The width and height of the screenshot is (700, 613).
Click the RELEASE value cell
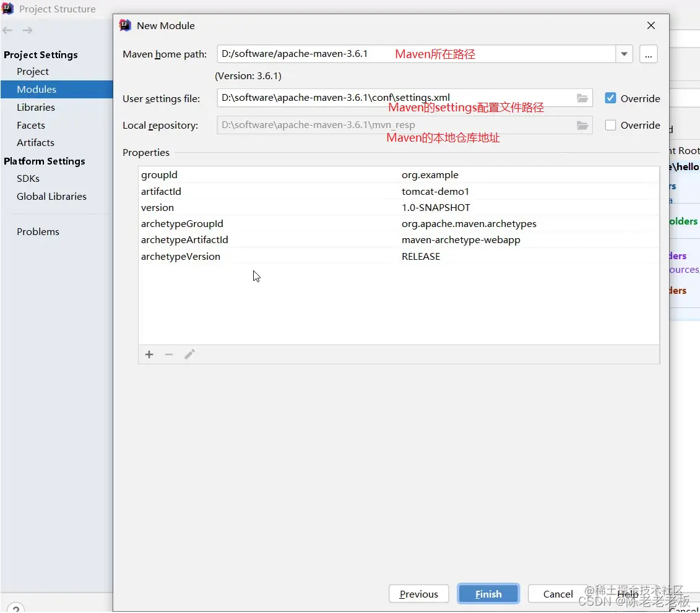(x=421, y=257)
